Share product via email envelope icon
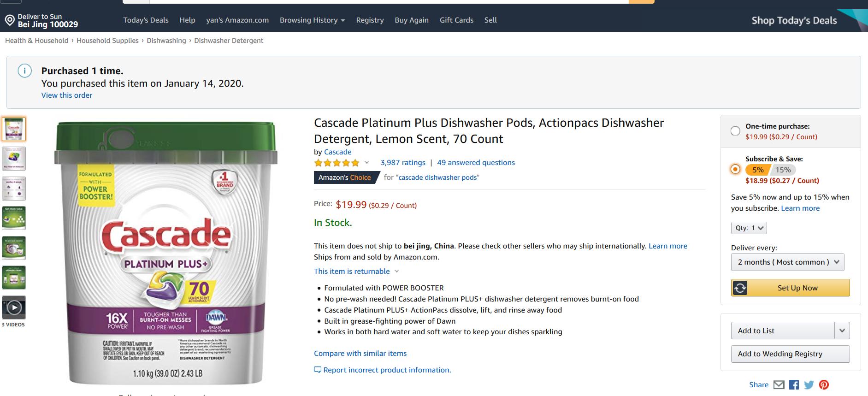The height and width of the screenshot is (396, 868). click(x=779, y=385)
